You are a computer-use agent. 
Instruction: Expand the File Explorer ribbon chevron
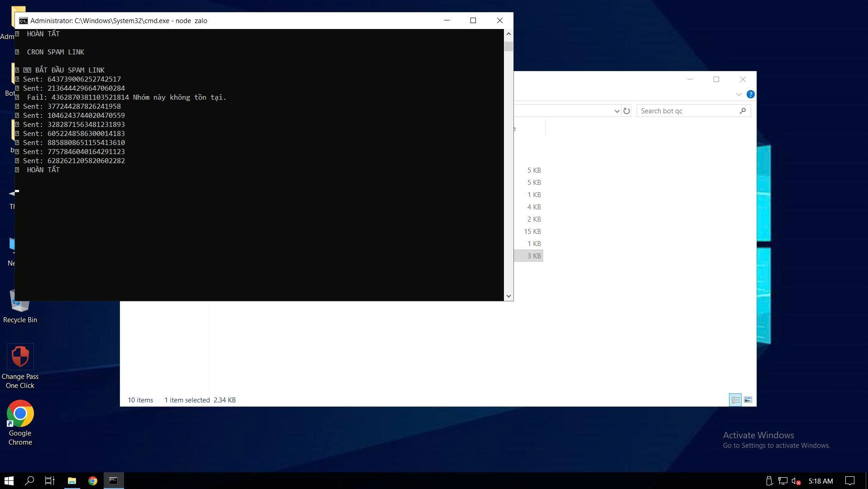coord(739,94)
